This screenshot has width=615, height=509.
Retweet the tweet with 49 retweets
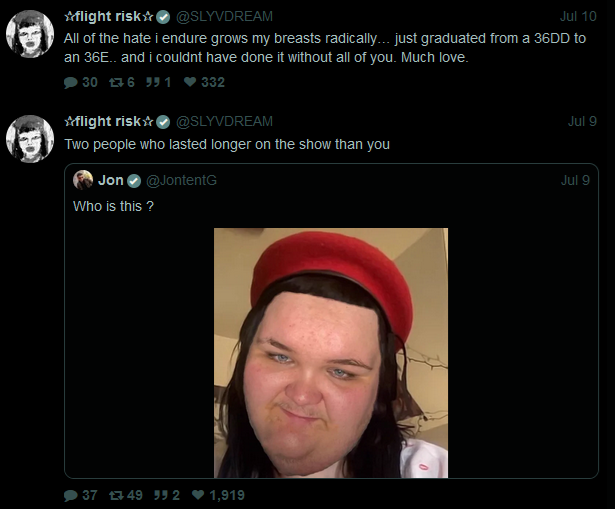(116, 495)
